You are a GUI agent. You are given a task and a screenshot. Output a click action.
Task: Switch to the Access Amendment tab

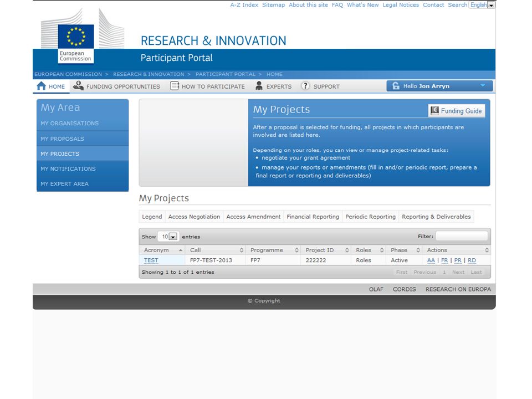pos(253,217)
